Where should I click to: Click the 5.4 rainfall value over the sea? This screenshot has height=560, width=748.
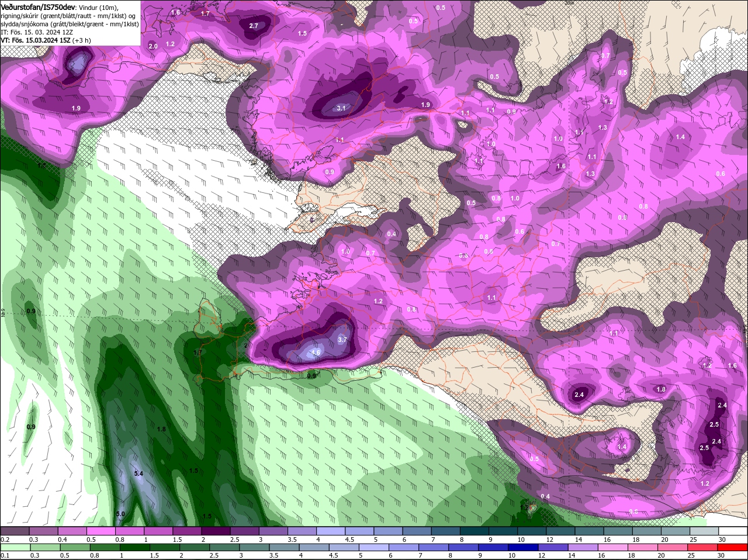138,473
